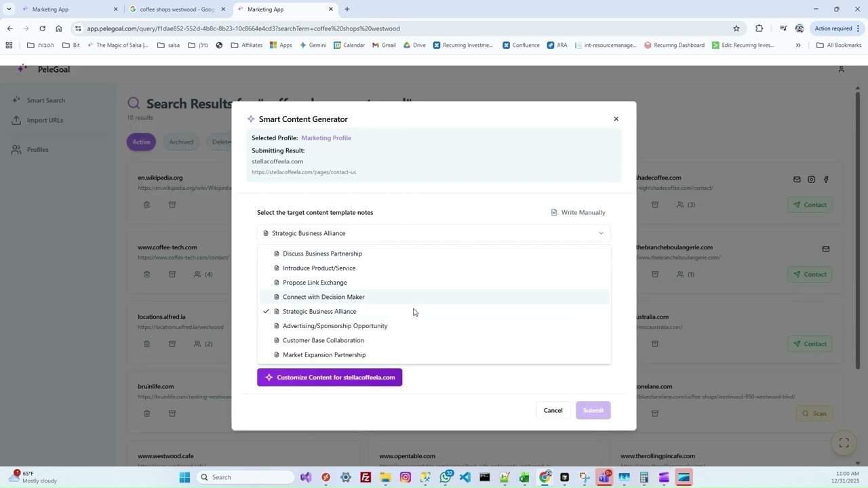
Task: Open a new browser tab
Action: pos(347,9)
